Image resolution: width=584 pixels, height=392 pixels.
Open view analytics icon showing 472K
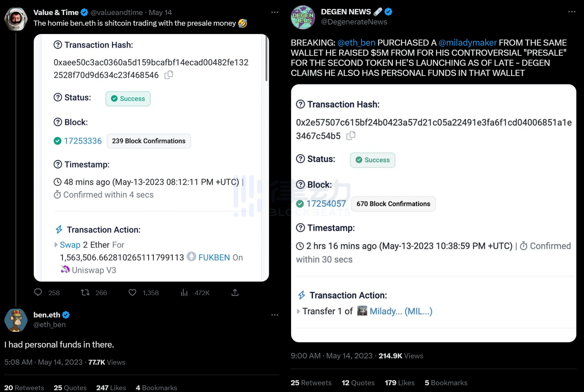click(184, 293)
